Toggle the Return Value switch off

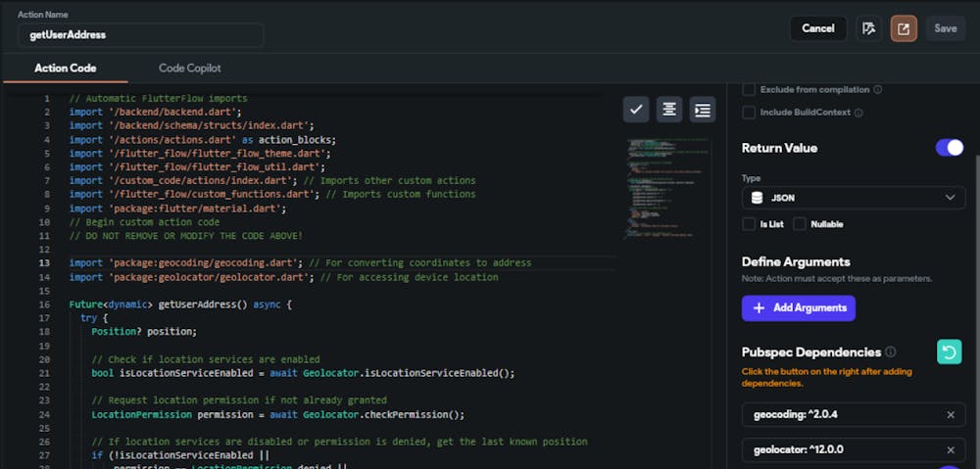(950, 148)
